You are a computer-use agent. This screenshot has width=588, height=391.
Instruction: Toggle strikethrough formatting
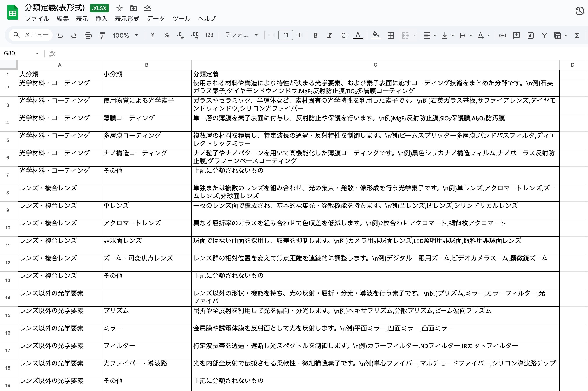pos(343,35)
